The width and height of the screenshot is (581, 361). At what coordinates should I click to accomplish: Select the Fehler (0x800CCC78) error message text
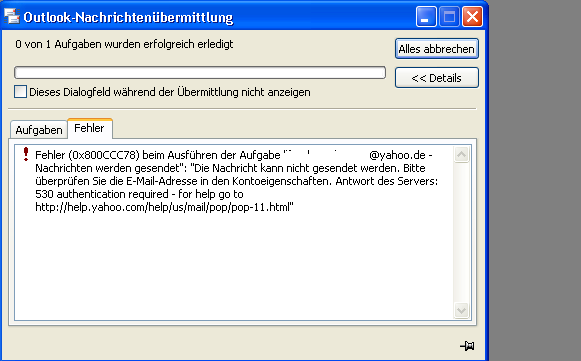[x=236, y=181]
